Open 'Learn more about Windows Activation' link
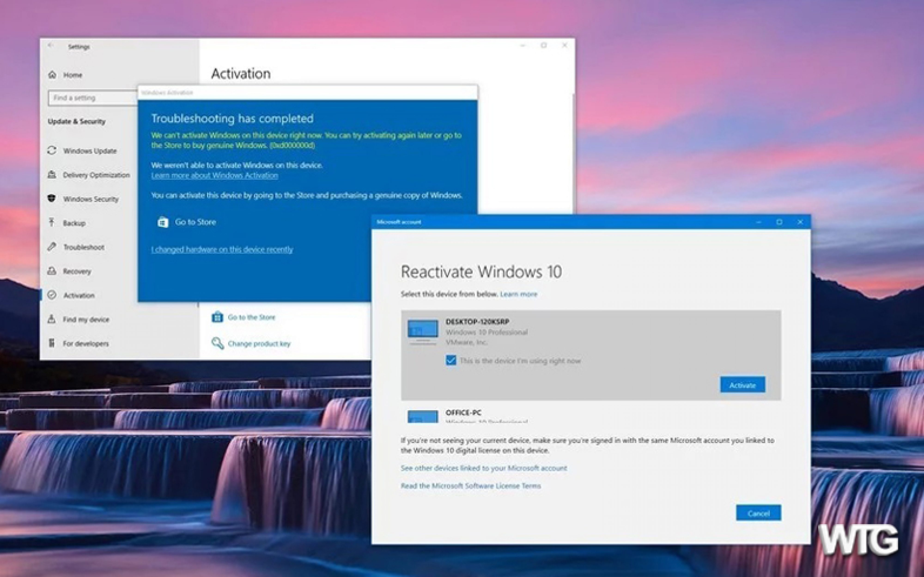Screen dimensions: 924x577 (215, 175)
